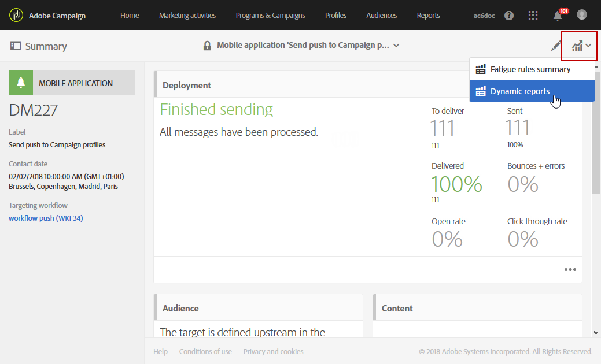This screenshot has width=601, height=364.
Task: Select Fatigue rules summary menu entry
Action: click(x=532, y=69)
